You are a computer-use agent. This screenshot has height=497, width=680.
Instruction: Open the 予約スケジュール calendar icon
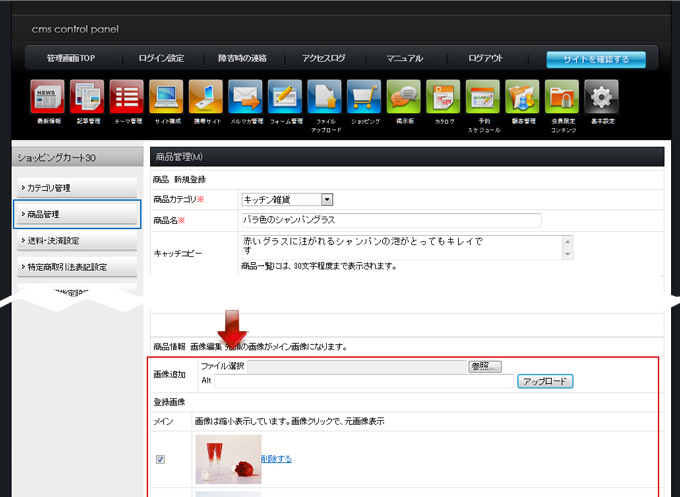coord(483,97)
